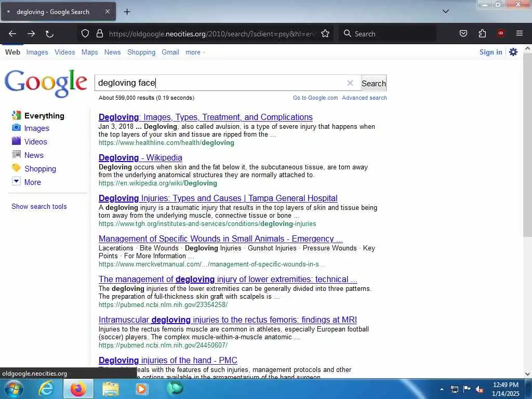The image size is (532, 399).
Task: Clear the search query with X
Action: (350, 83)
